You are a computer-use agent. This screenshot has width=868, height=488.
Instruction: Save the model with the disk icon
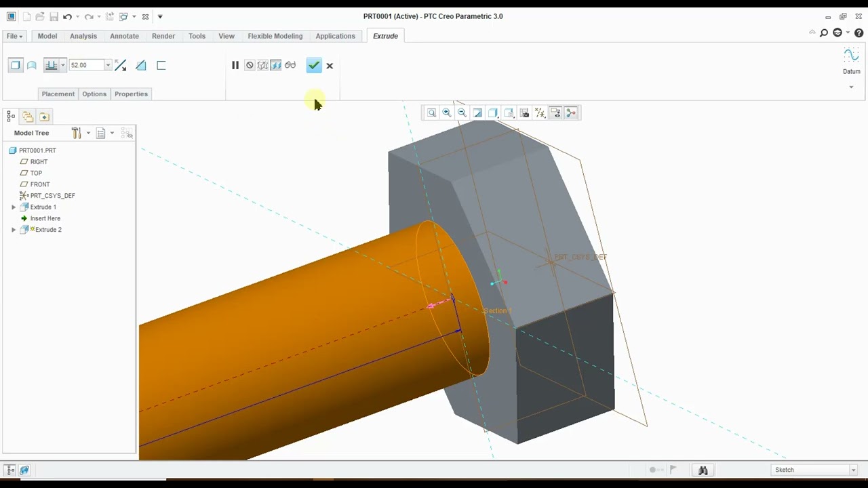(x=54, y=16)
